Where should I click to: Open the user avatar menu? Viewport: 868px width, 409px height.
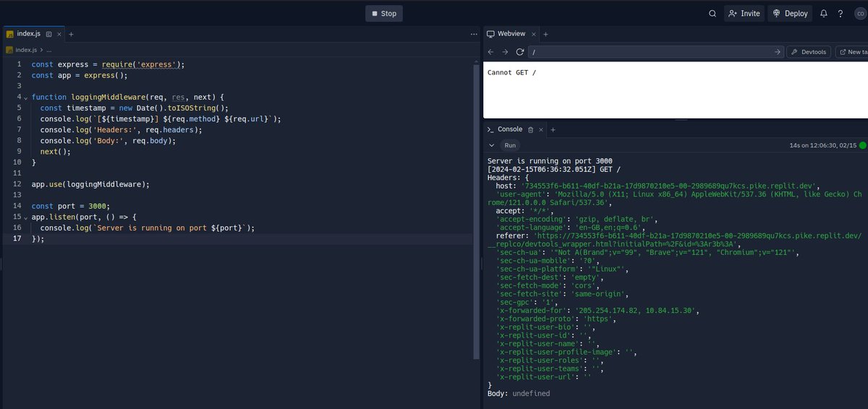coord(859,13)
